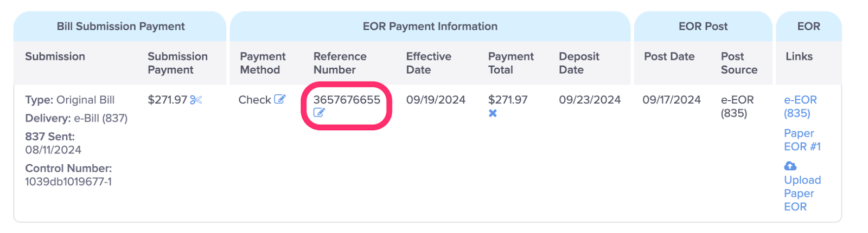Click the EOR Post section header
868x233 pixels.
pyautogui.click(x=703, y=26)
